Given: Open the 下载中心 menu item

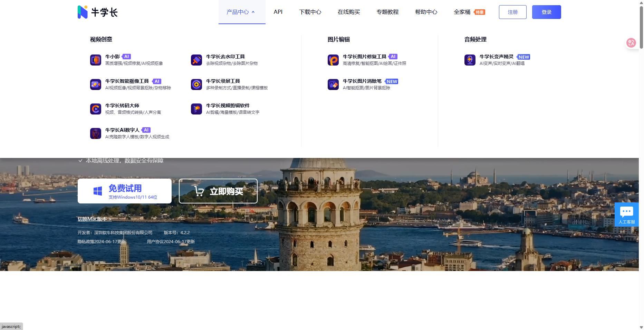Looking at the screenshot, I should click(x=310, y=12).
